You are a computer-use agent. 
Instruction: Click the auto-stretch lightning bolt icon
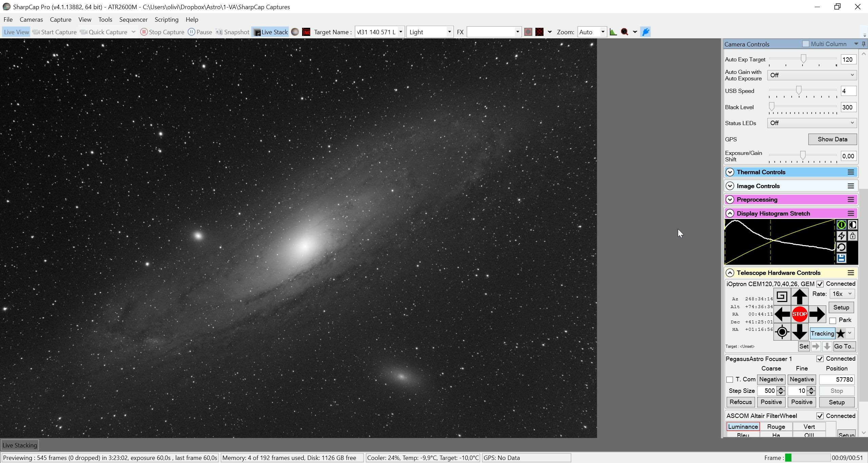click(x=841, y=236)
